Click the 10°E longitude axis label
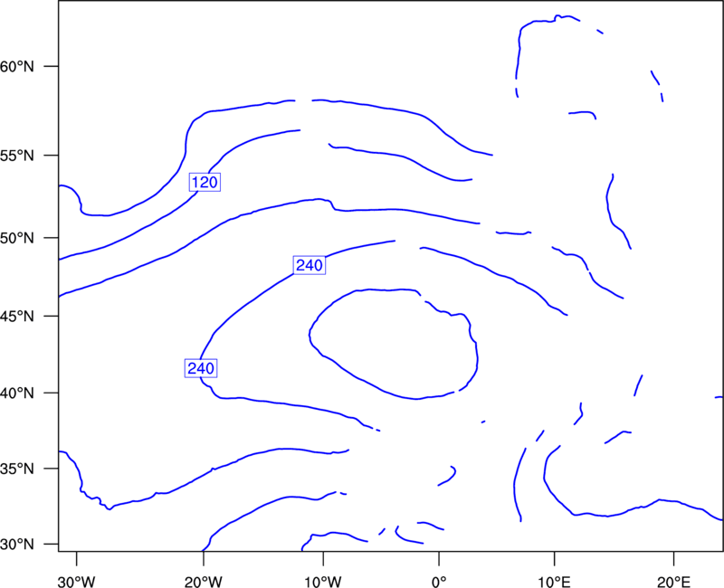Screen dimensions: 724x588 coord(554,582)
